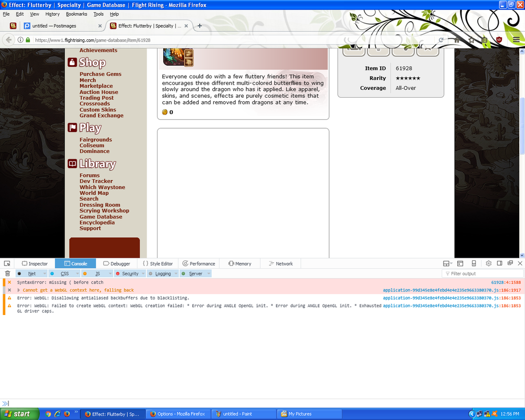525x420 pixels.
Task: Open the Marketplace link in sidebar
Action: [x=96, y=86]
